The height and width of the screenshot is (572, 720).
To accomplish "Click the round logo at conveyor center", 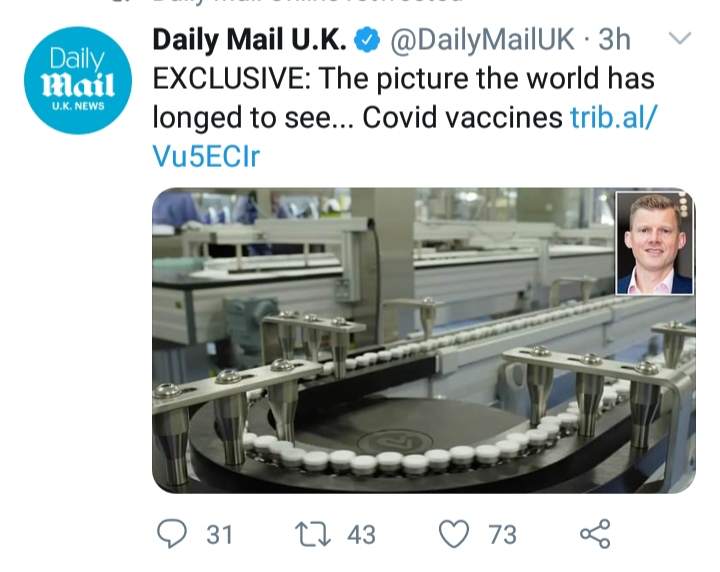I will (394, 443).
